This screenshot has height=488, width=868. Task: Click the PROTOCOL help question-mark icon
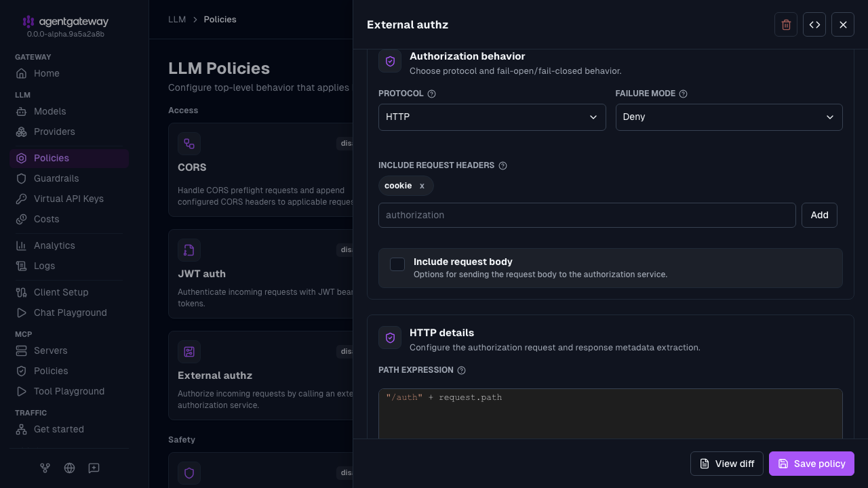(x=432, y=94)
